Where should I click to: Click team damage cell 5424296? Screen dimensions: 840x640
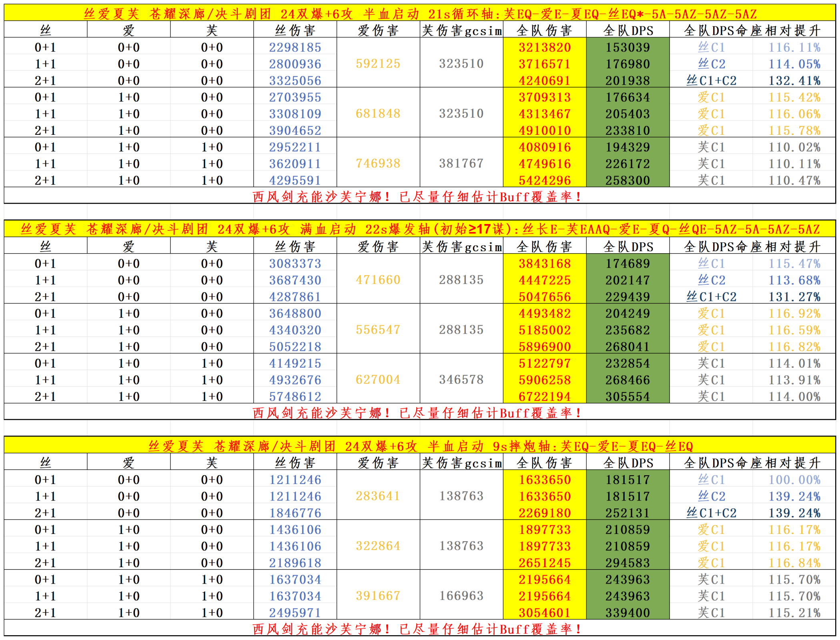point(545,180)
